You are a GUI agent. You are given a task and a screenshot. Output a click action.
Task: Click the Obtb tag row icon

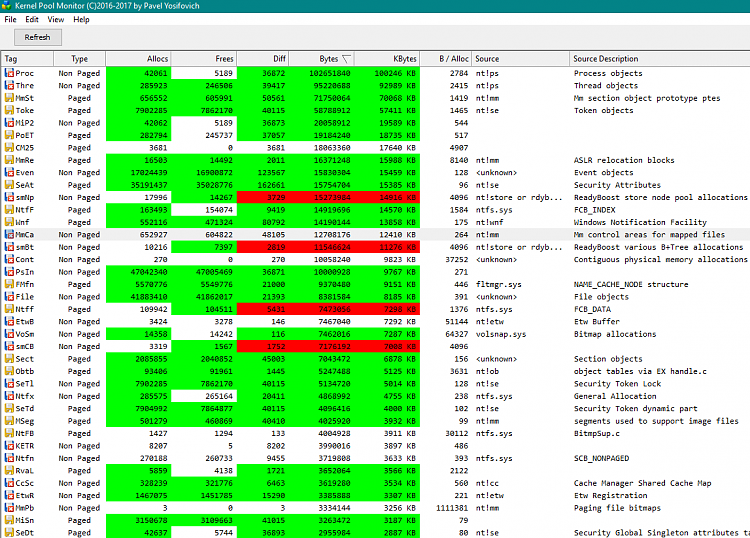(x=9, y=372)
